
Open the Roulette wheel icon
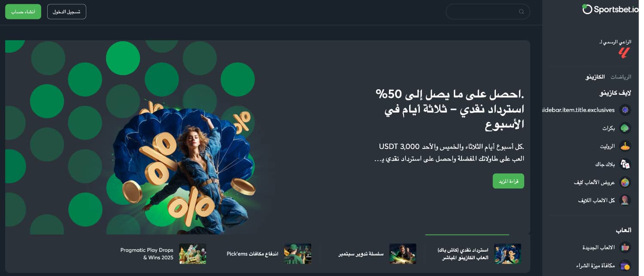pos(625,146)
